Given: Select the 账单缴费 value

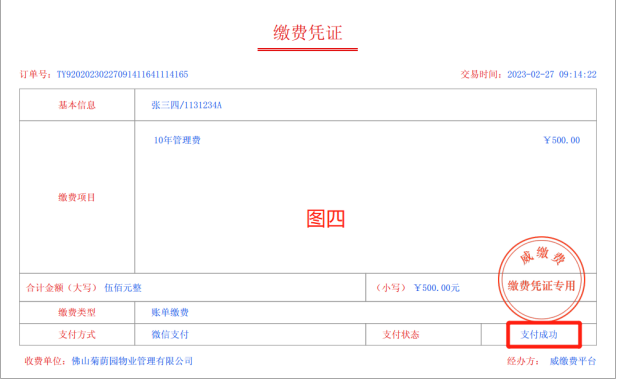Looking at the screenshot, I should coord(170,312).
